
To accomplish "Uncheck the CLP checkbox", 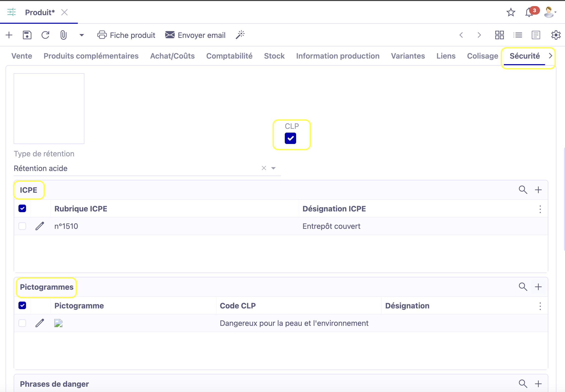I will pyautogui.click(x=291, y=138).
